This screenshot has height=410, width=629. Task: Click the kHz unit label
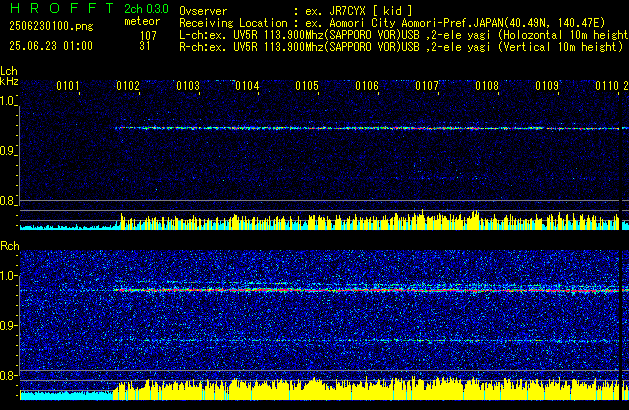tap(9, 81)
